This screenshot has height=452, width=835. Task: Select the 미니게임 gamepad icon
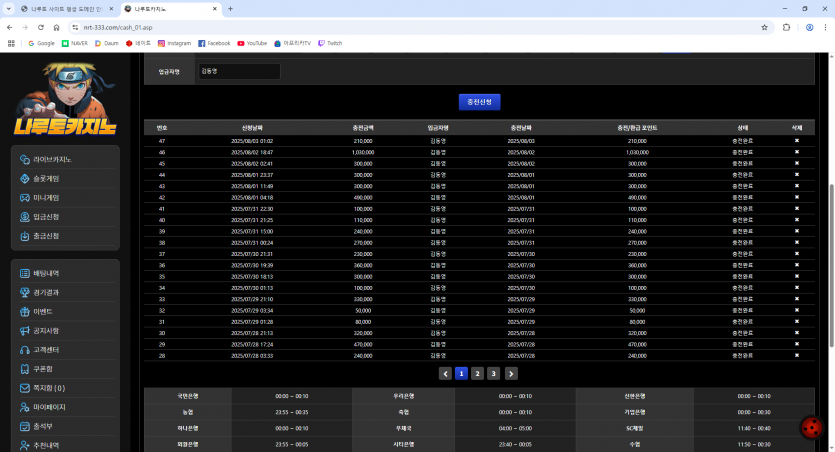click(x=24, y=198)
